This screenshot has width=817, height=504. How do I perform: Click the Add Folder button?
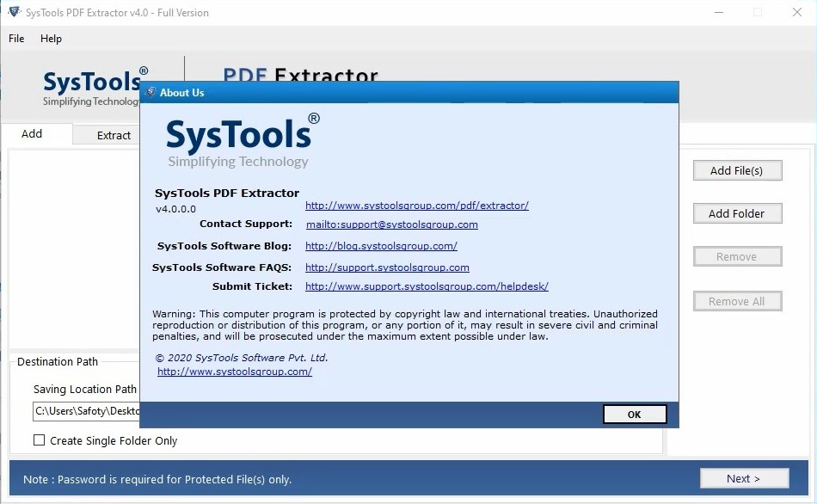737,213
